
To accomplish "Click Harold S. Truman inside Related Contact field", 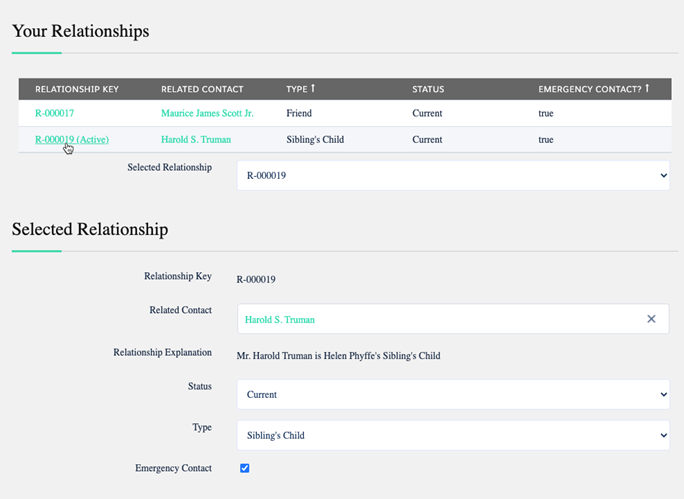I will pos(279,320).
